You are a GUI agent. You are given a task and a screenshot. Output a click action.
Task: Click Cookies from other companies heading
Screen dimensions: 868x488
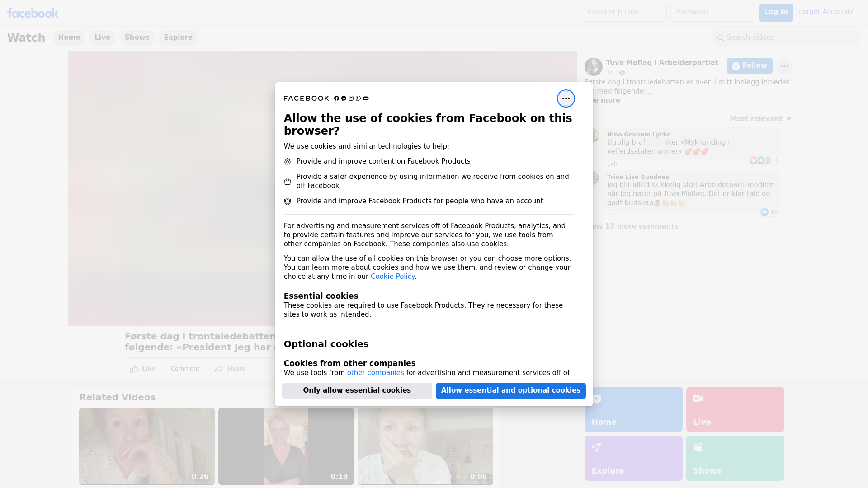point(349,363)
